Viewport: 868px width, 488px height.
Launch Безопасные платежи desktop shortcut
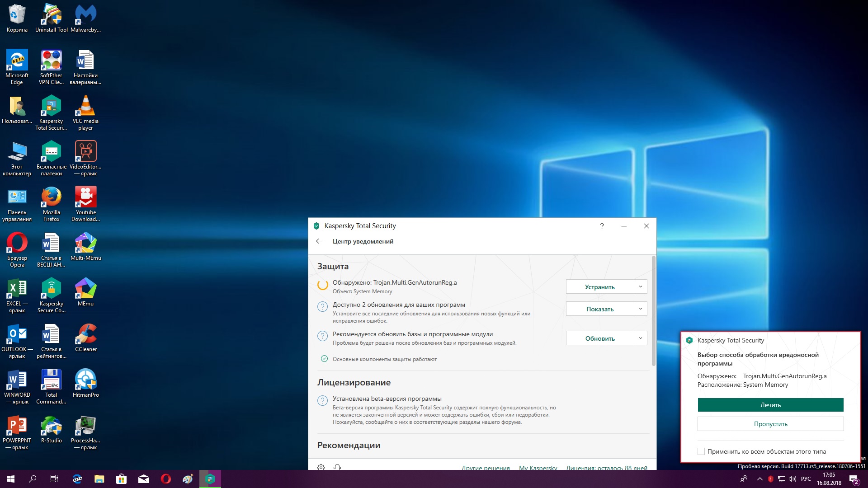click(x=51, y=153)
